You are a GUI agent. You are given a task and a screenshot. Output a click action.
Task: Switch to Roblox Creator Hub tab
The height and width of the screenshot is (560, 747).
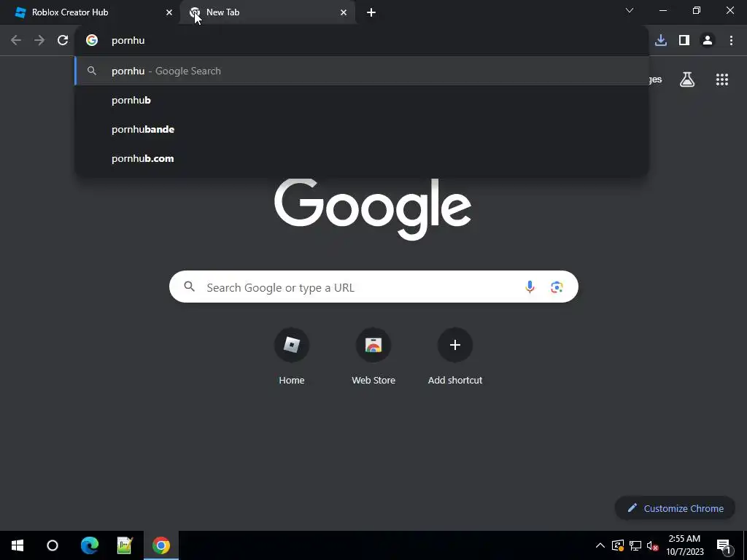point(90,12)
